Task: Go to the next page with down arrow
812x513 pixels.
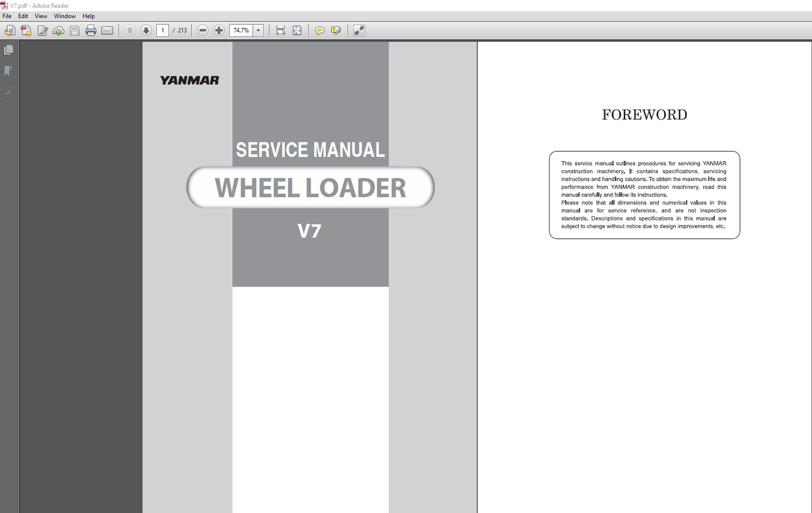Action: [146, 30]
